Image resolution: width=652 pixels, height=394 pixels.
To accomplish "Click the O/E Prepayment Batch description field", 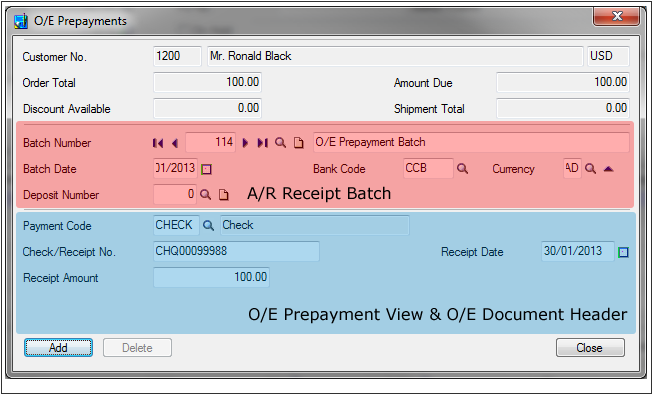I will [471, 142].
